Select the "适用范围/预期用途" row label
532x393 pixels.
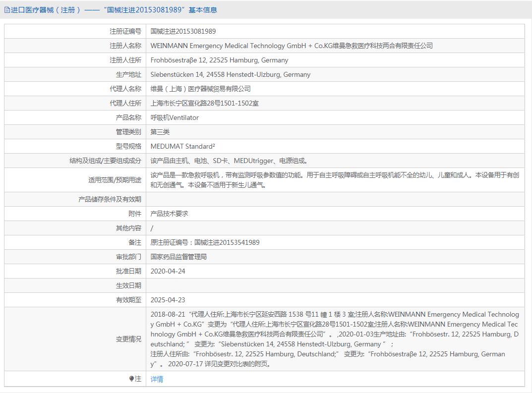click(115, 180)
